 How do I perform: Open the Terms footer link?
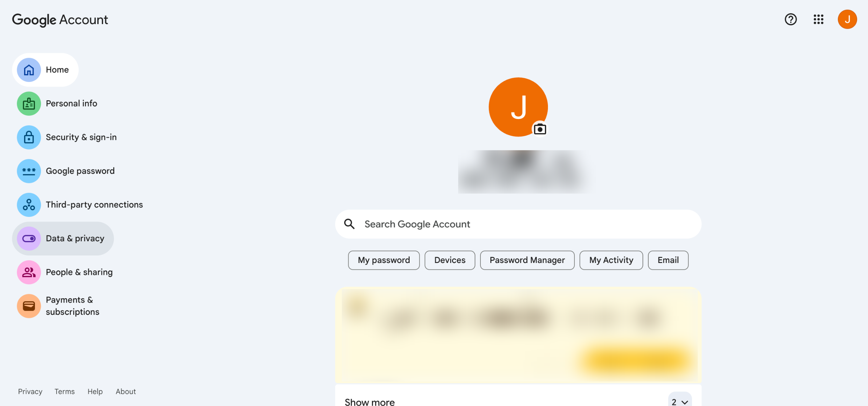coord(64,391)
